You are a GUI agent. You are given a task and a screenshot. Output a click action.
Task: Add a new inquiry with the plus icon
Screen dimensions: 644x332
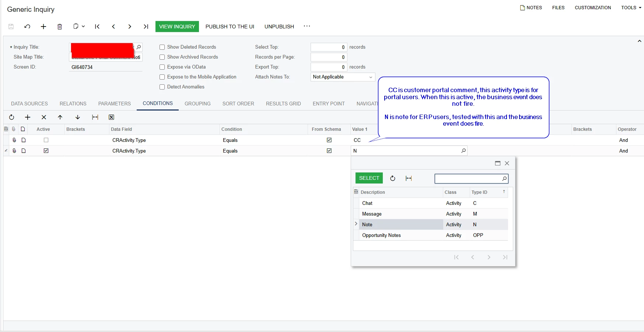[x=43, y=27]
